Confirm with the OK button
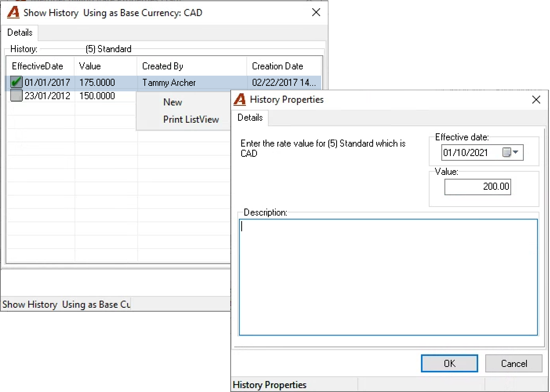550x392 pixels. (x=450, y=363)
